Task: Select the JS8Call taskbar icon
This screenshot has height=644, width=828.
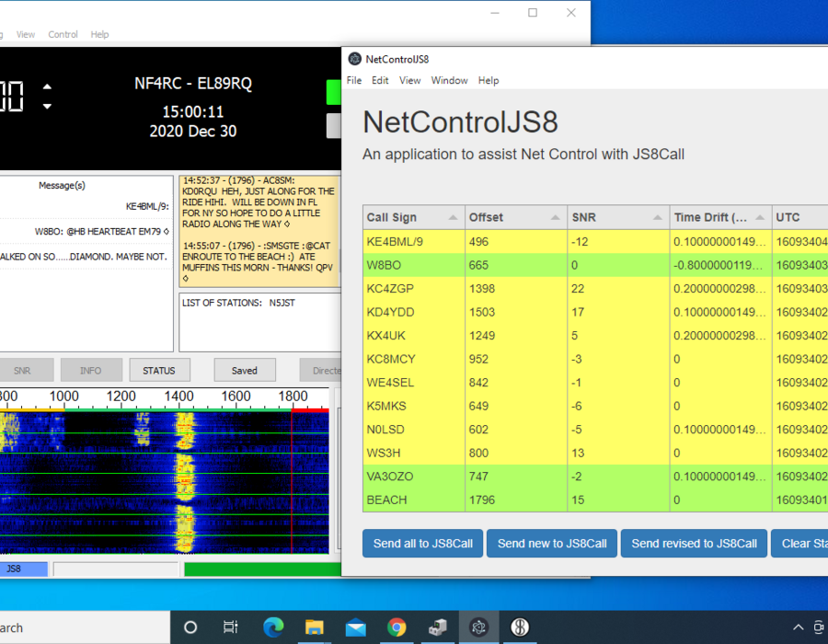Action: pos(520,627)
